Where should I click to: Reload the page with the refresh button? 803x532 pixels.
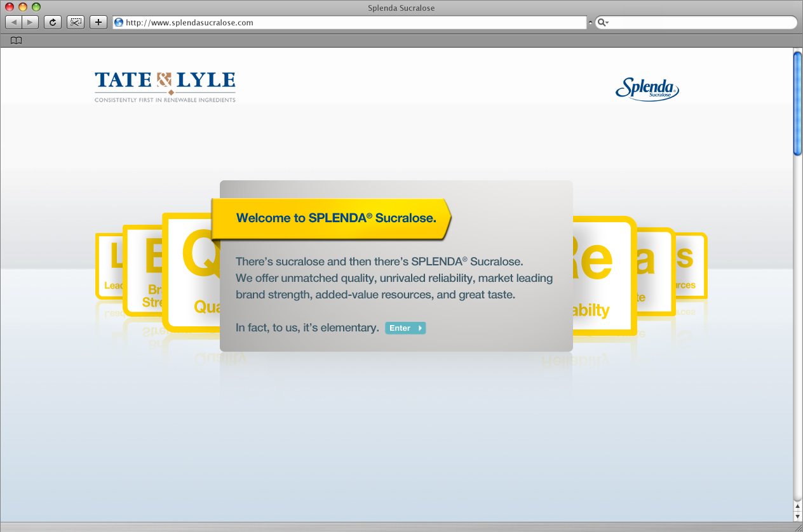click(x=53, y=22)
